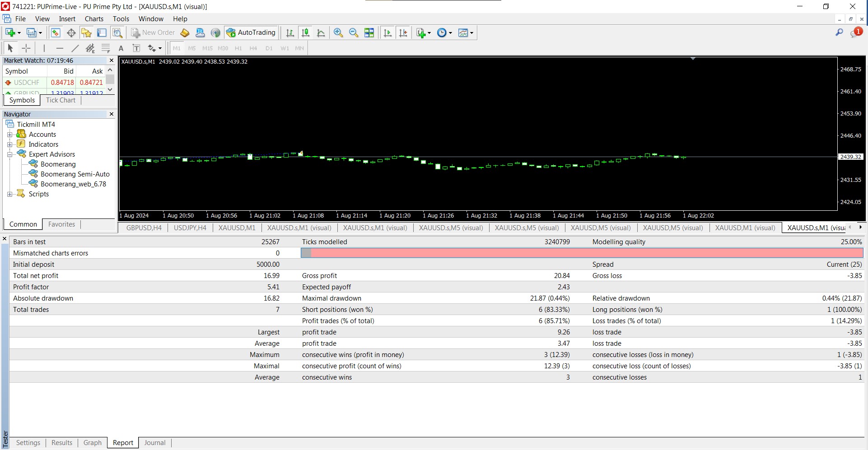This screenshot has width=868, height=450.
Task: Click the VPS cloud hosting icon
Action: pyautogui.click(x=200, y=32)
